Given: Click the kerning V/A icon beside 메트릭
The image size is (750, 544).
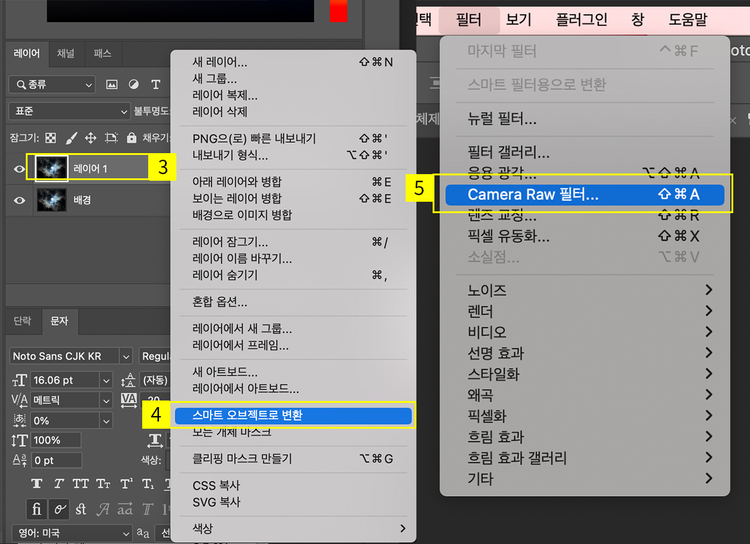Looking at the screenshot, I should click(x=20, y=400).
